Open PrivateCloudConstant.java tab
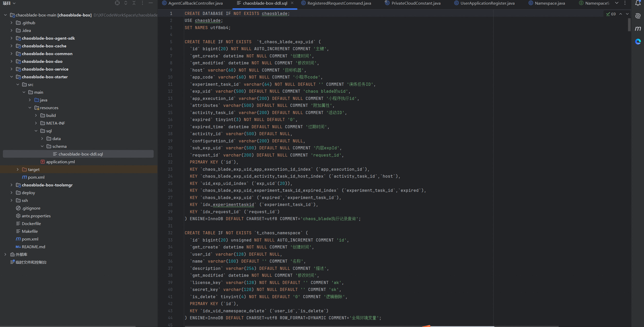 [x=413, y=3]
